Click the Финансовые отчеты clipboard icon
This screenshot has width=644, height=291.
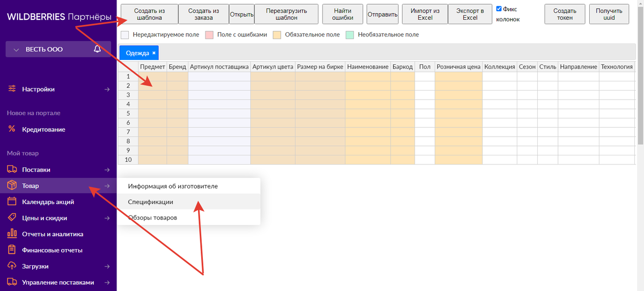[12, 250]
